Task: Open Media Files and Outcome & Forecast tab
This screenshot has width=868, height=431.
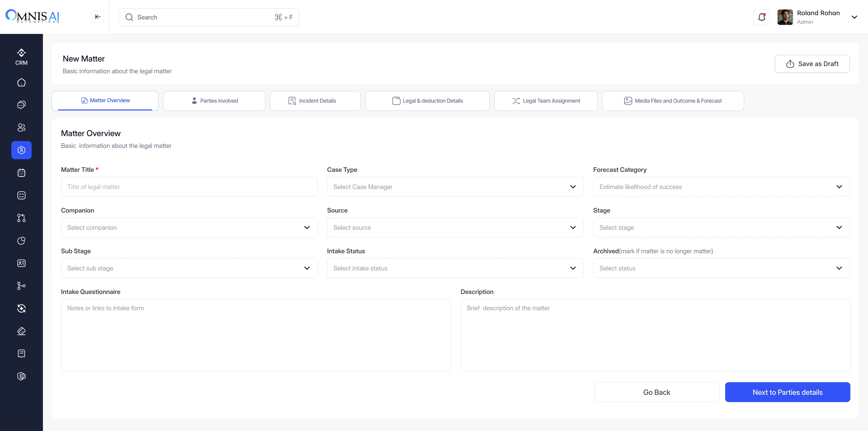Action: pyautogui.click(x=673, y=101)
